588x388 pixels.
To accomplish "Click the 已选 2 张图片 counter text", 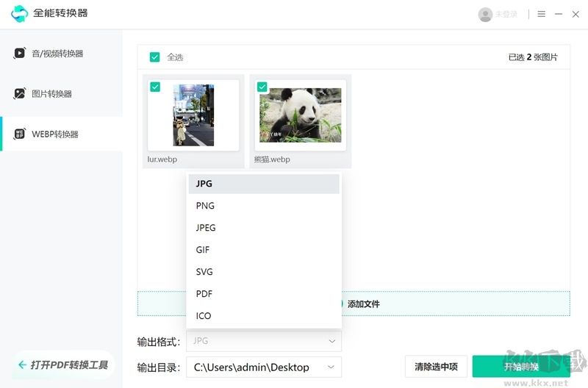I will click(x=533, y=57).
